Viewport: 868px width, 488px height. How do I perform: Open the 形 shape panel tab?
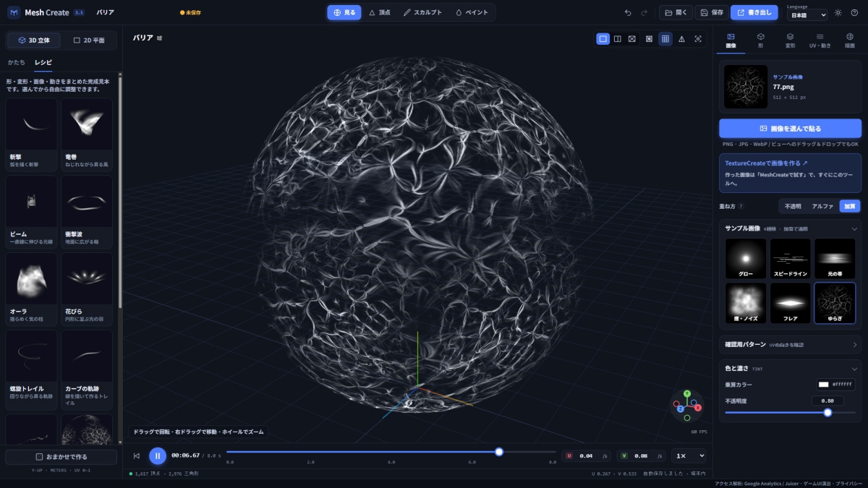click(761, 40)
